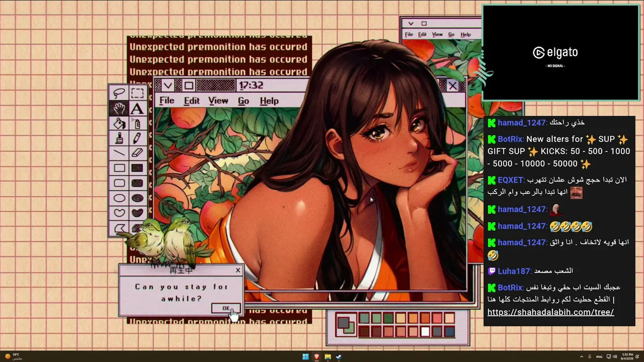Click the weather widget showing 38°C
The height and width of the screenshot is (362, 644).
pyautogui.click(x=14, y=356)
